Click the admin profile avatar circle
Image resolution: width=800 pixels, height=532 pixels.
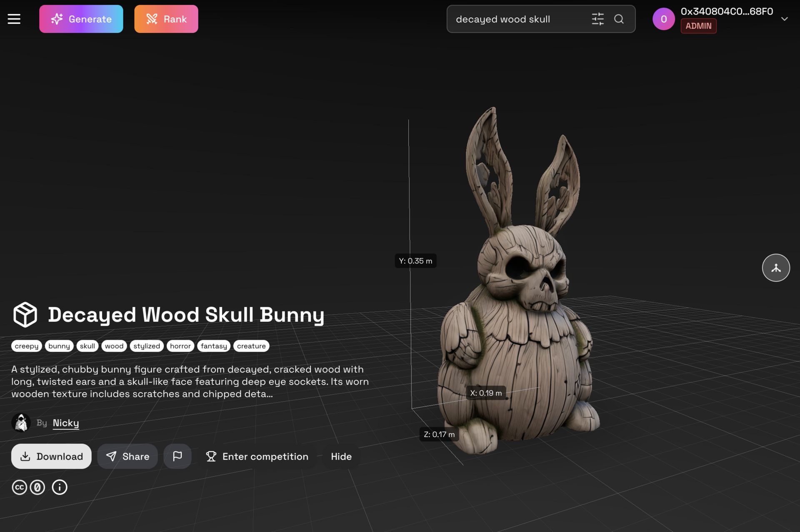[663, 19]
